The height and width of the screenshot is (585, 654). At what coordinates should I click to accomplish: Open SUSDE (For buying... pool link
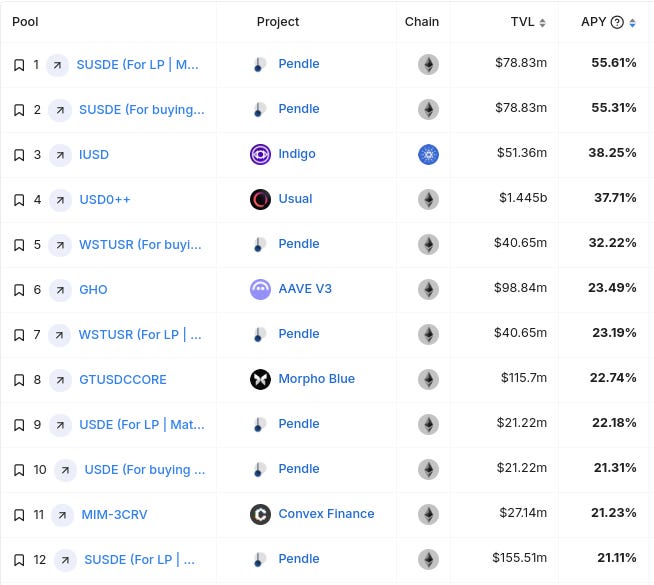tap(142, 110)
